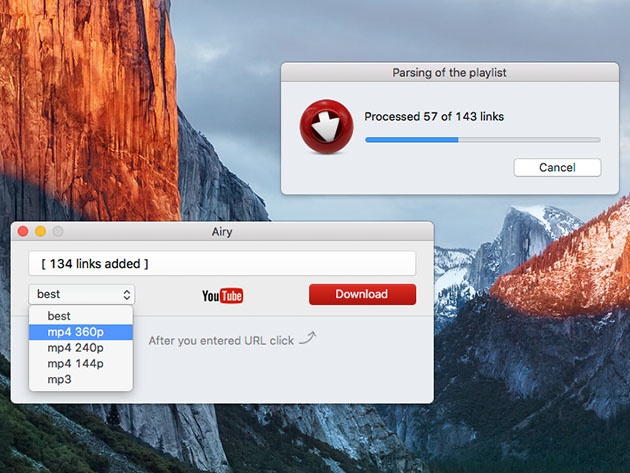
Task: Cancel the playlist parsing
Action: point(557,168)
